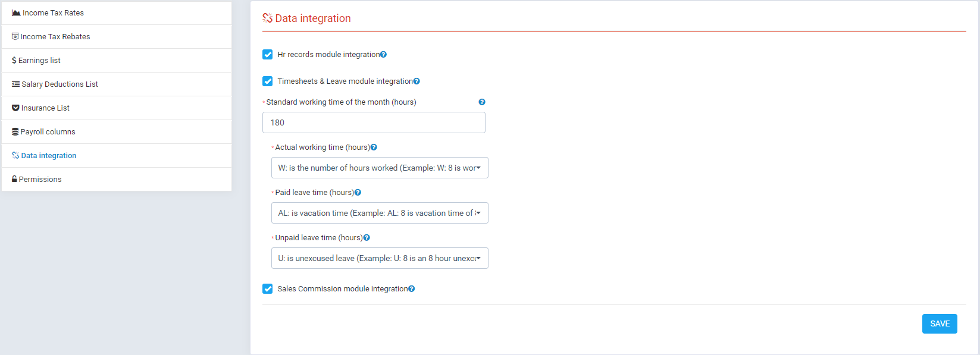
Task: Click help icon beside Hr records module integration
Action: [384, 55]
